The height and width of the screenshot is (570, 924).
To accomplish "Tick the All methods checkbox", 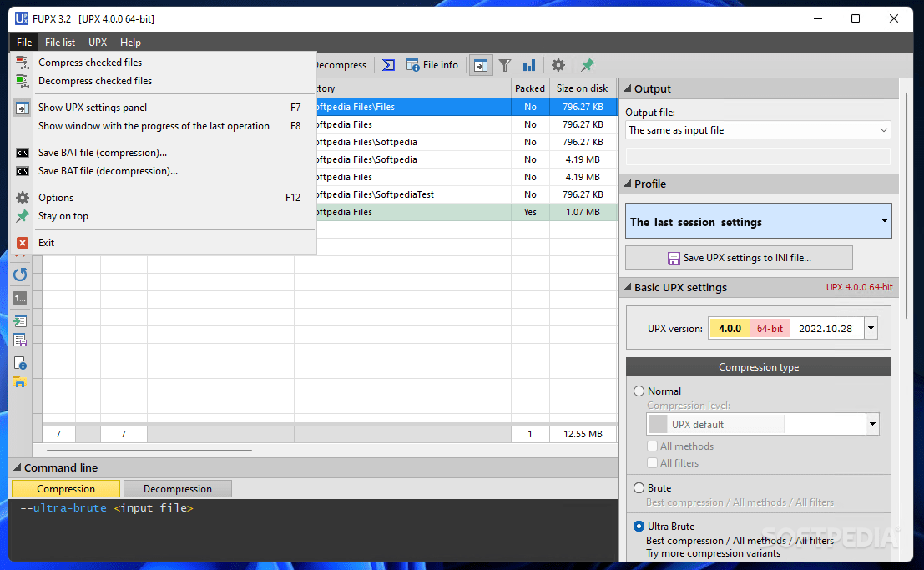I will tap(653, 446).
